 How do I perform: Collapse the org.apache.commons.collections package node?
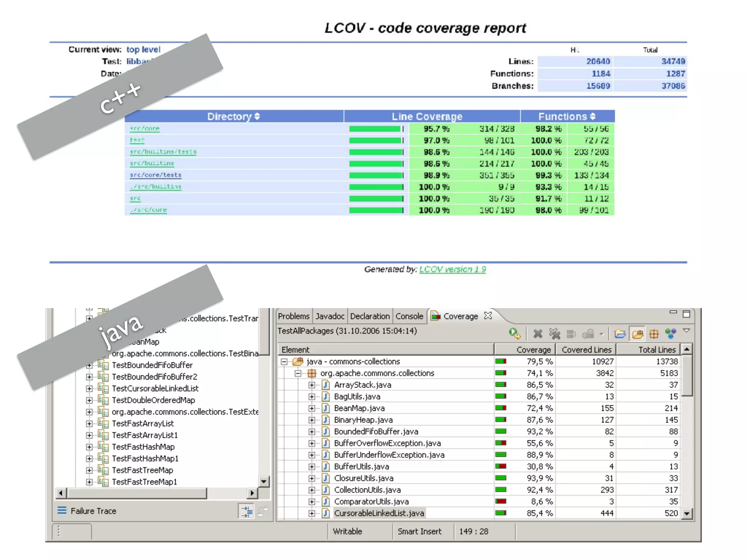pos(298,373)
